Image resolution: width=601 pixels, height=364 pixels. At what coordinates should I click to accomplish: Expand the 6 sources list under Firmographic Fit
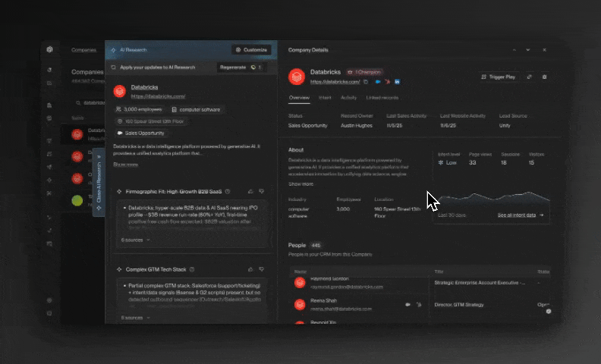tap(135, 240)
